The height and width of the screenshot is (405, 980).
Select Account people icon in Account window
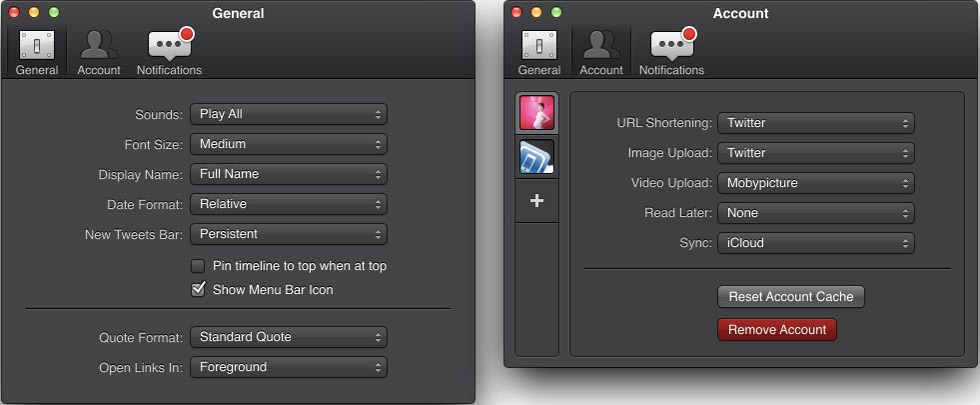601,46
